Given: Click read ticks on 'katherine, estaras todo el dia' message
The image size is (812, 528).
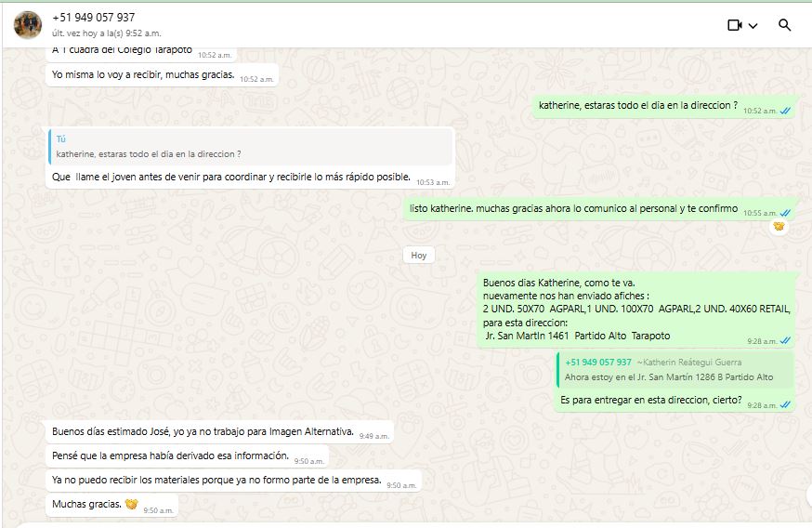Looking at the screenshot, I should (x=786, y=111).
